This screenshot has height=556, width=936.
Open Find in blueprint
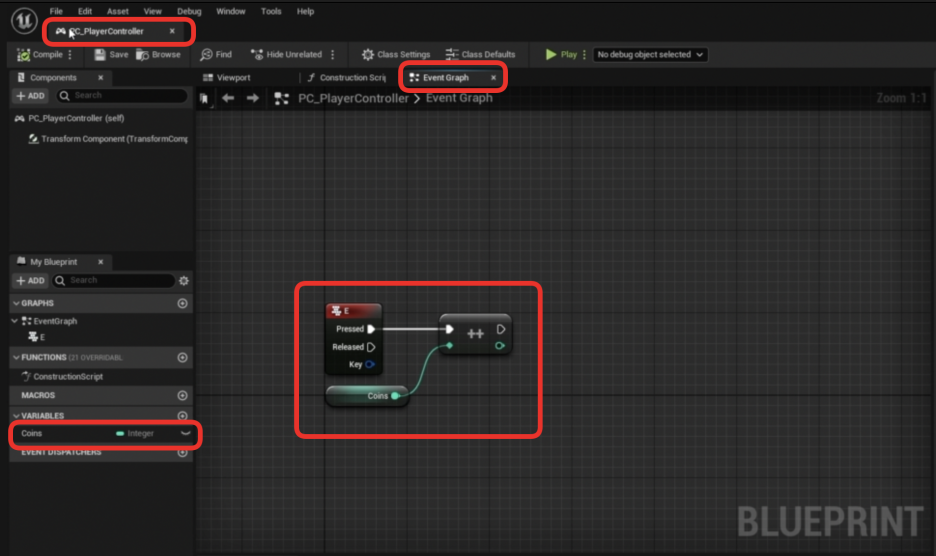pyautogui.click(x=216, y=54)
